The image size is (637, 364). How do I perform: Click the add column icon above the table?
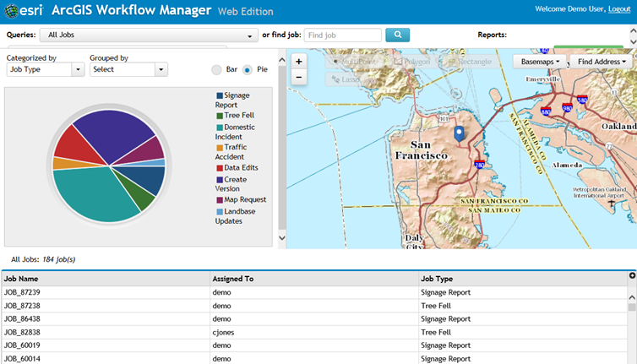coord(632,275)
